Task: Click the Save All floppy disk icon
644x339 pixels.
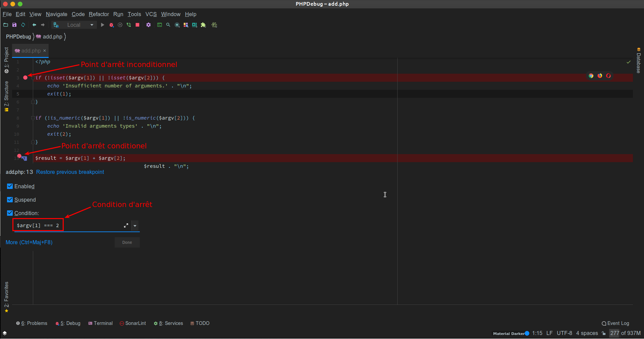Action: pyautogui.click(x=14, y=25)
